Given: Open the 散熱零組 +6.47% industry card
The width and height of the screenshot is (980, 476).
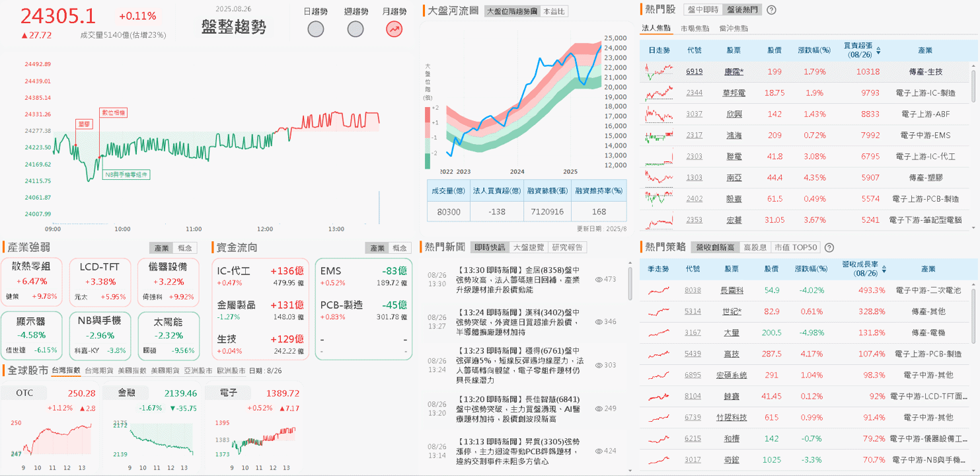Looking at the screenshot, I should tap(32, 282).
